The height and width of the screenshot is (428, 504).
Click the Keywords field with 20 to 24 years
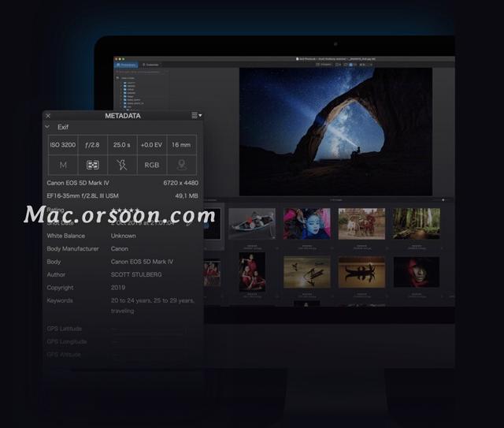152,305
